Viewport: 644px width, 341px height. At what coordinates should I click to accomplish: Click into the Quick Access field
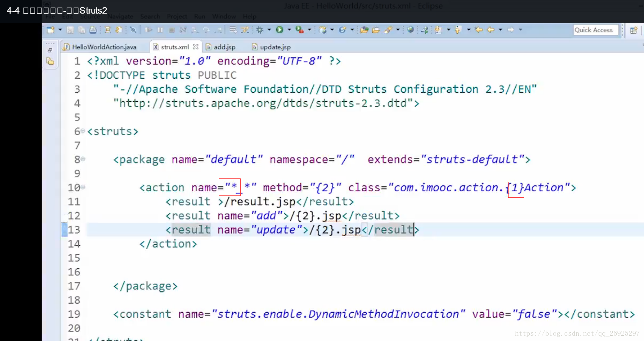click(x=596, y=30)
